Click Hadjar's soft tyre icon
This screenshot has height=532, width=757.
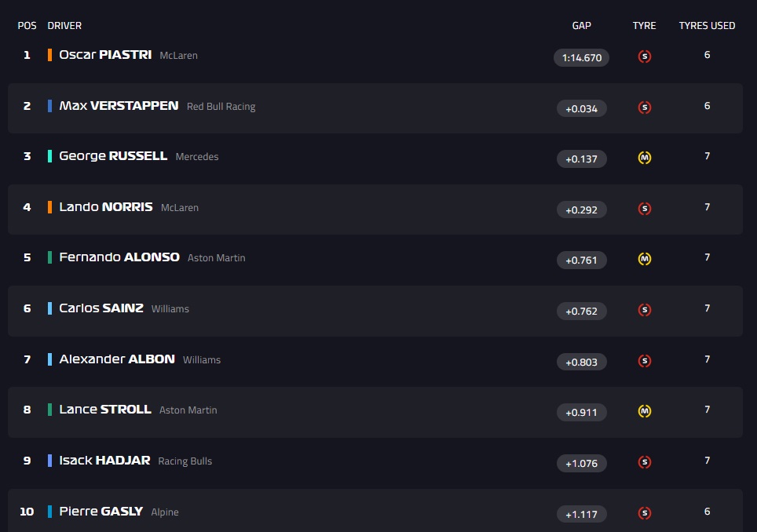click(x=645, y=462)
